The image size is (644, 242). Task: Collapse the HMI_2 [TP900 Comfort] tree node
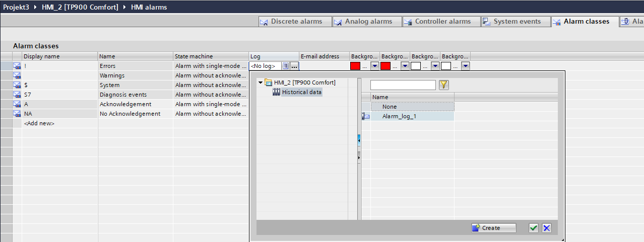click(261, 83)
